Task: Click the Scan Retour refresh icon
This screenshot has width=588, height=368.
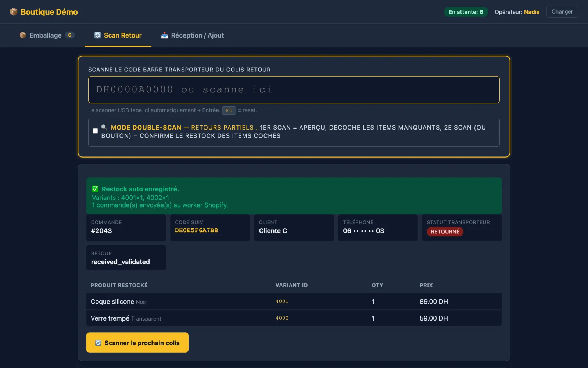Action: tap(97, 35)
